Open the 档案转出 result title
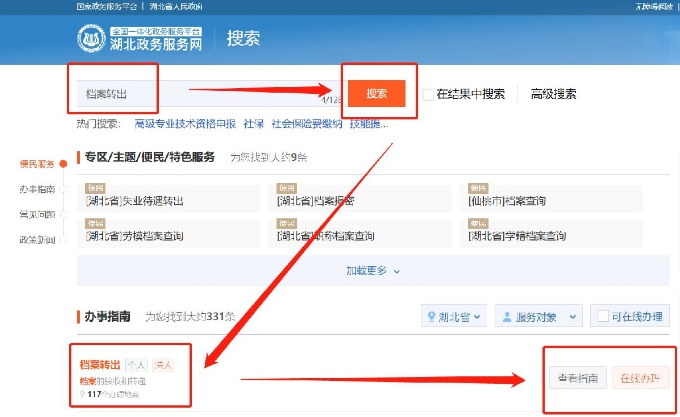The image size is (680, 417). 100,365
